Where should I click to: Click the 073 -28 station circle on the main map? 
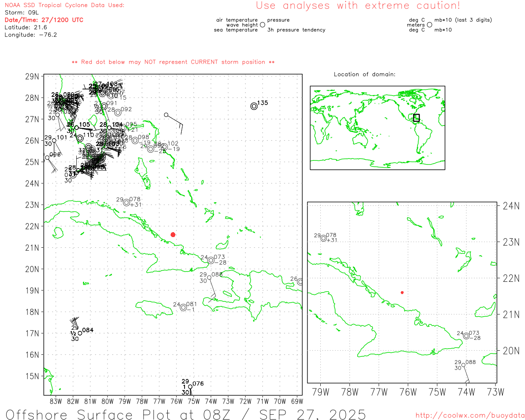click(211, 260)
